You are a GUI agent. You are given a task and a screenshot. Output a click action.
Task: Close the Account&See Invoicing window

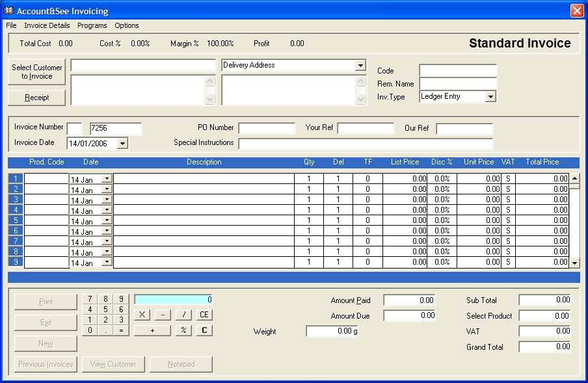point(577,10)
